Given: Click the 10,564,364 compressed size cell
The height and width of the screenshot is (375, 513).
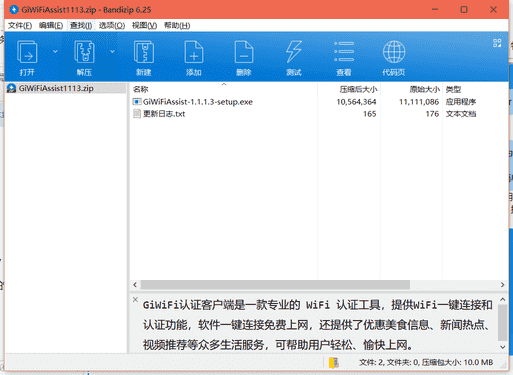Looking at the screenshot, I should click(356, 102).
